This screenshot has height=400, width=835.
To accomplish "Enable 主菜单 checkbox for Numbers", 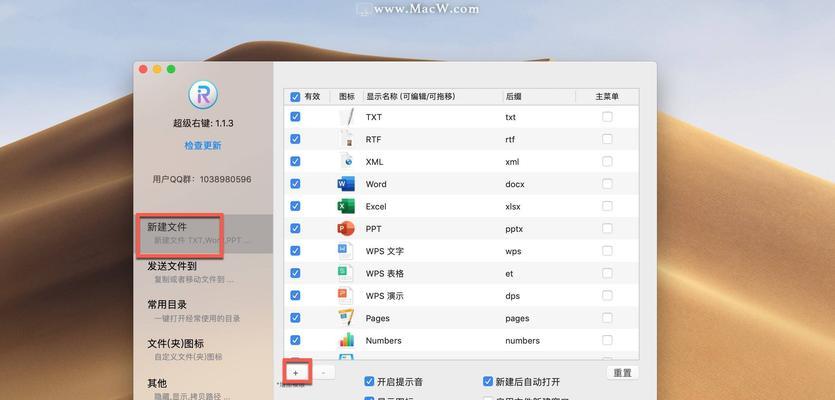I will (x=607, y=340).
